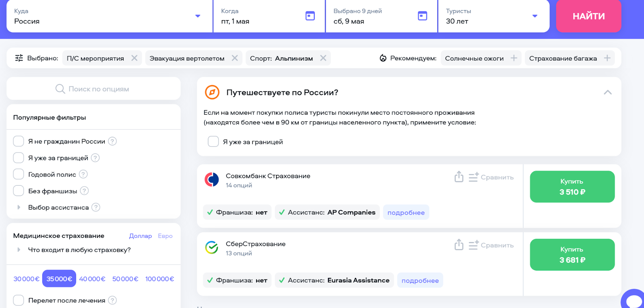Open the Туристы dropdown
This screenshot has height=308, width=644.
(494, 16)
